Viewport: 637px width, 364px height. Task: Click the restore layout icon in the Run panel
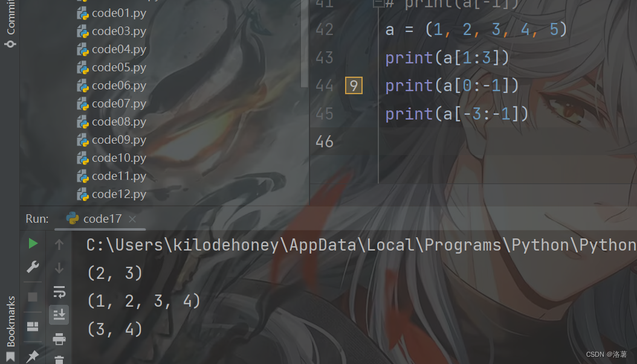[33, 327]
